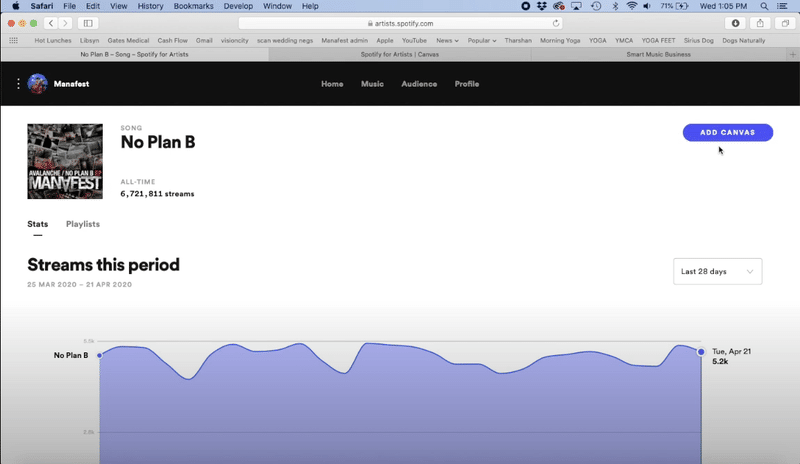
Task: Click the Manafest artist name
Action: 71,84
